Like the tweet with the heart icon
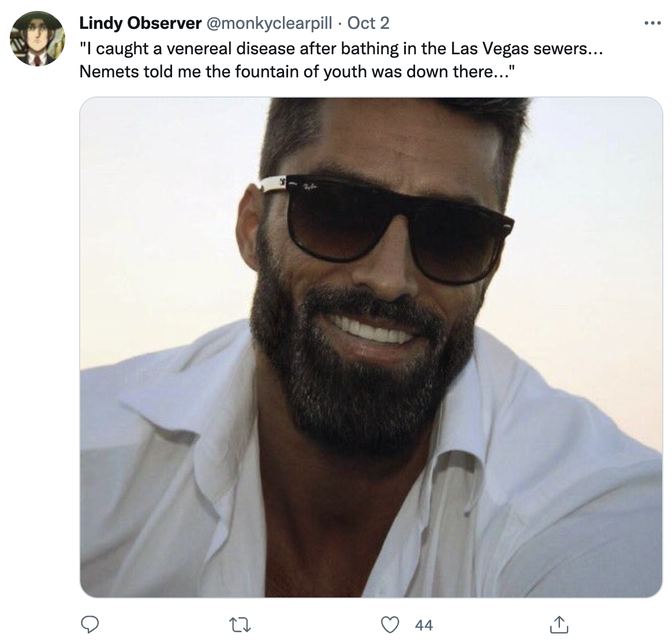Image resolution: width=672 pixels, height=642 pixels. pos(390,625)
